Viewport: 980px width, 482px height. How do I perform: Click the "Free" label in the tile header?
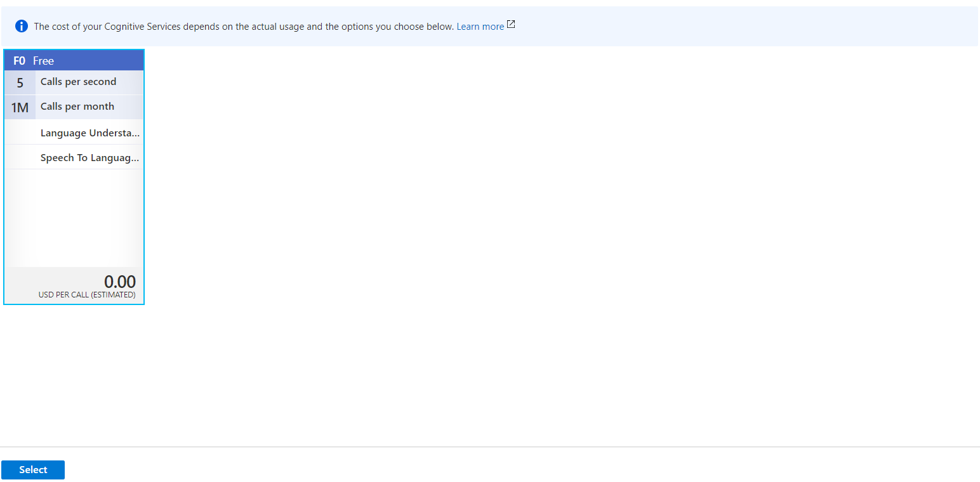coord(43,61)
